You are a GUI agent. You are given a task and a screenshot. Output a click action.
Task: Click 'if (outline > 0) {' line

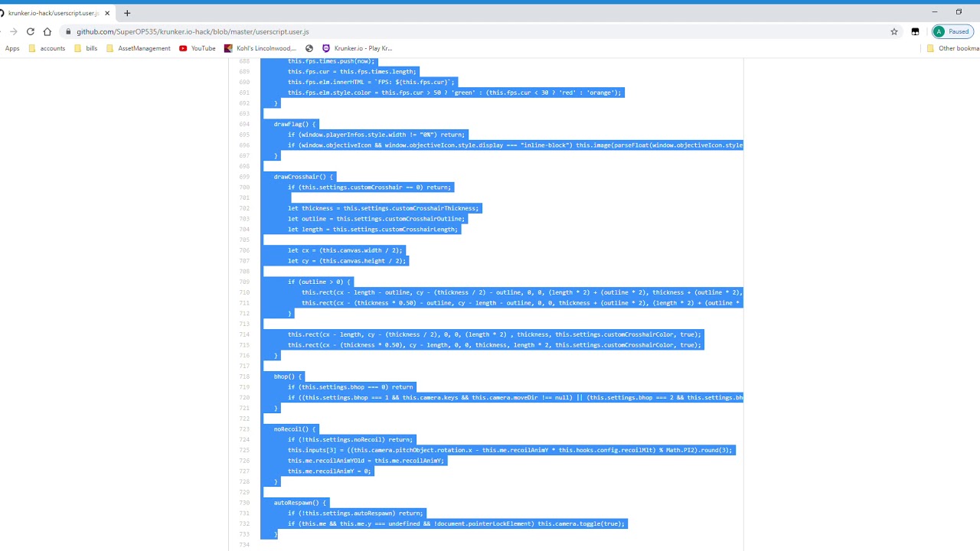click(x=319, y=282)
